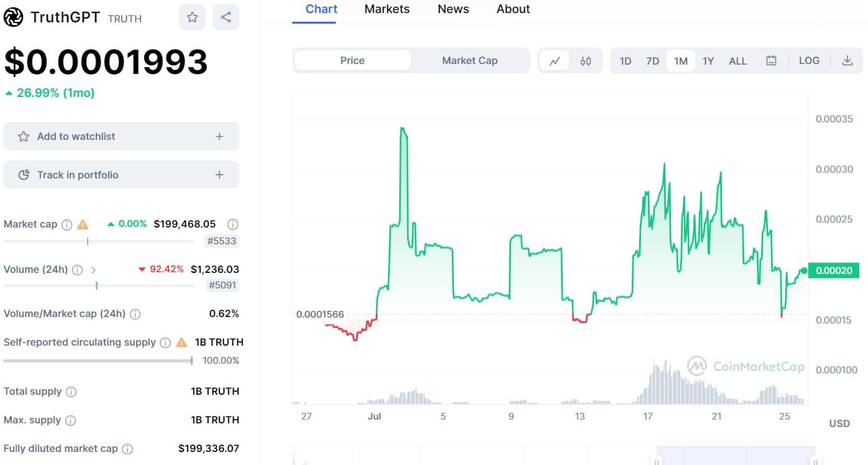The height and width of the screenshot is (465, 868).
Task: Select the 1M time range
Action: click(x=681, y=61)
